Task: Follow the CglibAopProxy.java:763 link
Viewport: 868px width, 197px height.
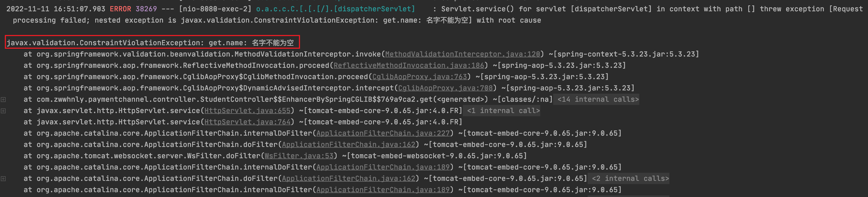Action: [419, 77]
